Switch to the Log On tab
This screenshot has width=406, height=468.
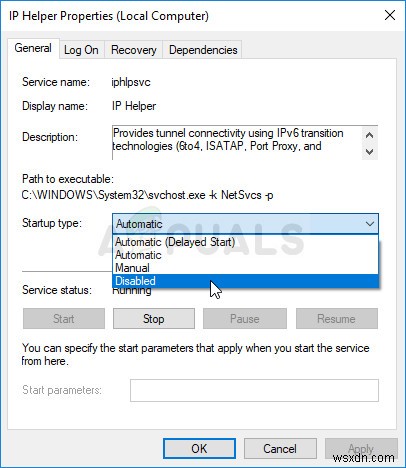coord(81,50)
